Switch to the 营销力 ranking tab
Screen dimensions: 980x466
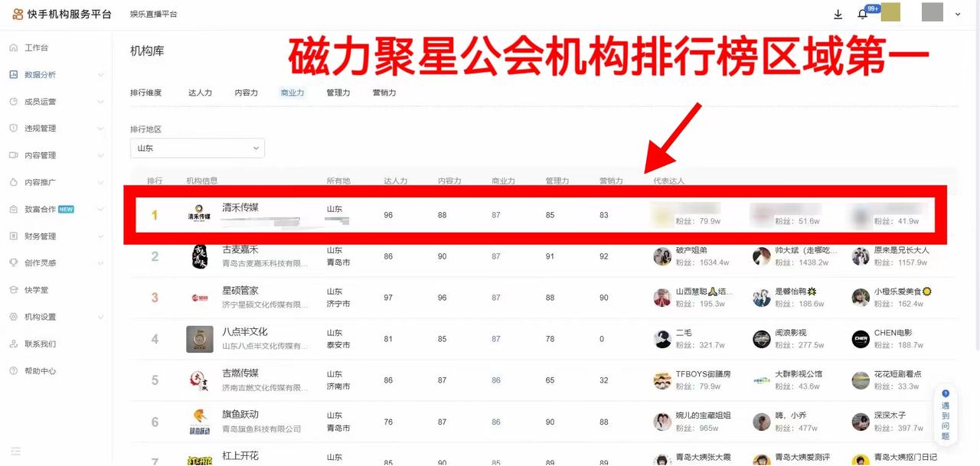pos(384,93)
